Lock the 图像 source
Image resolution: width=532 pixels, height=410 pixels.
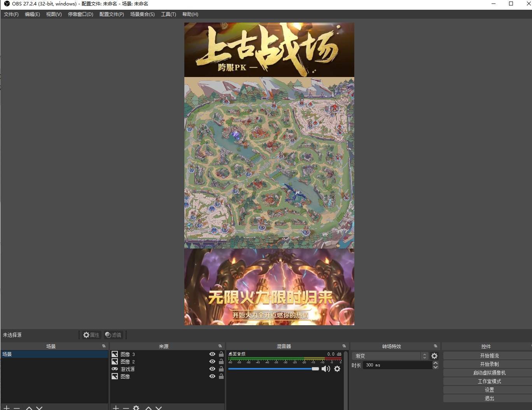(x=221, y=376)
